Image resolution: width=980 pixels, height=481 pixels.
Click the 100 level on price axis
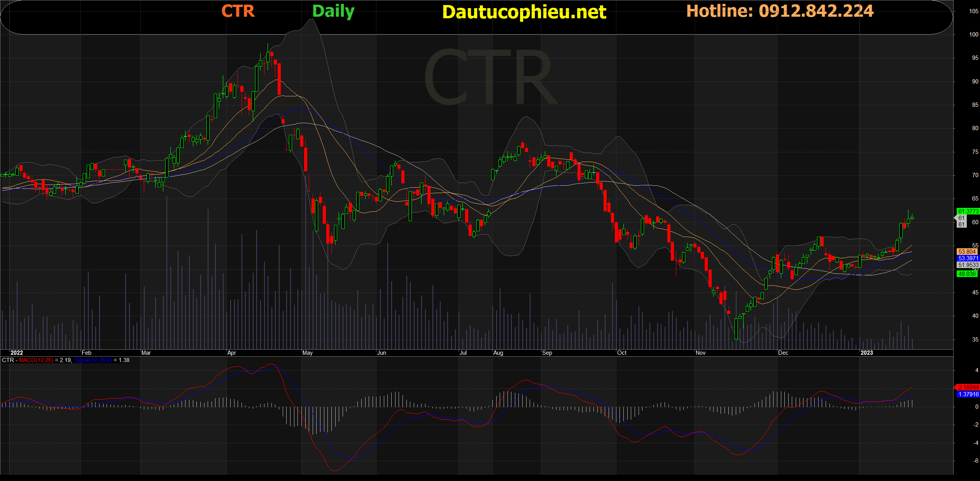point(973,35)
